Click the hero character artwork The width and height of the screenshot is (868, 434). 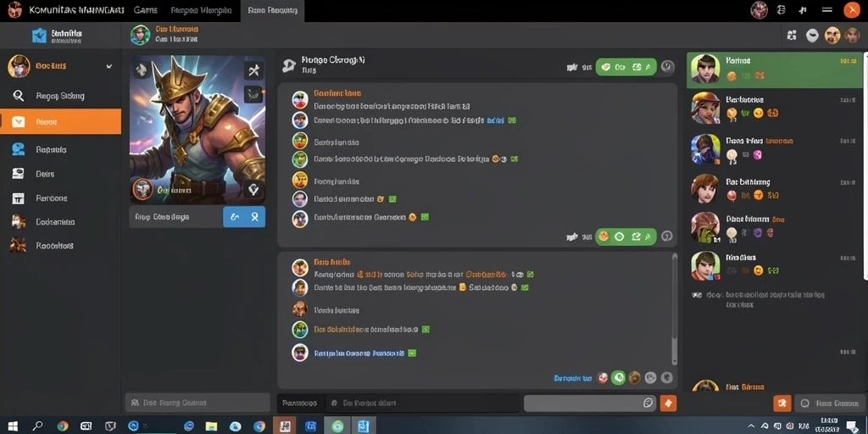coord(197,130)
